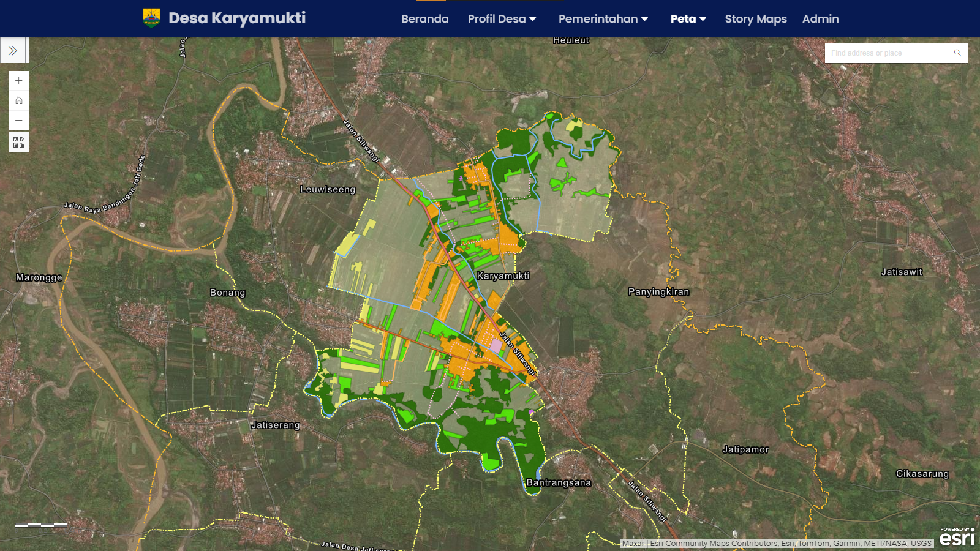Click the Karyamukti label on the map

pos(503,276)
